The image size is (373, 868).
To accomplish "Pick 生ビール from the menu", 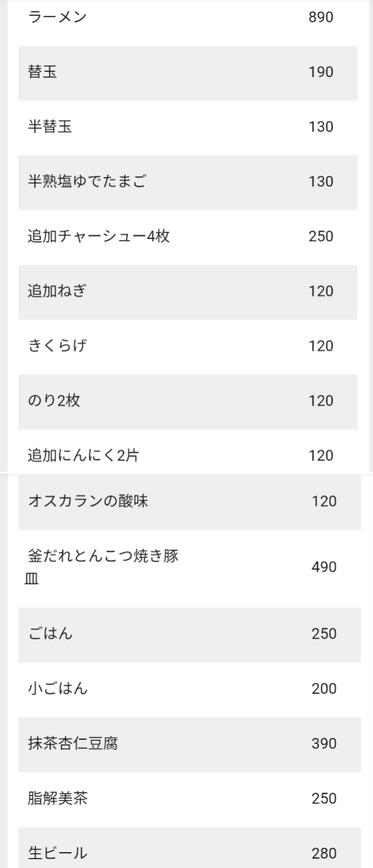I will pos(58,853).
